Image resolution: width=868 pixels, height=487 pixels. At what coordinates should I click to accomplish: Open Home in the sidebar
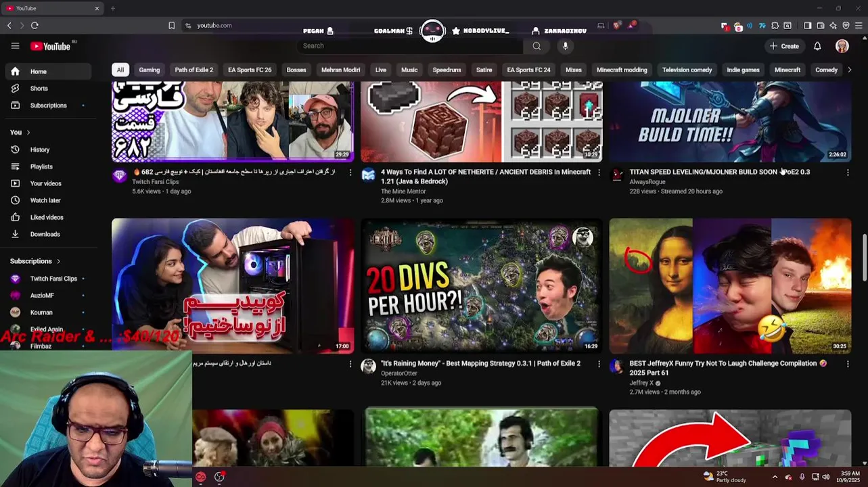[48, 72]
